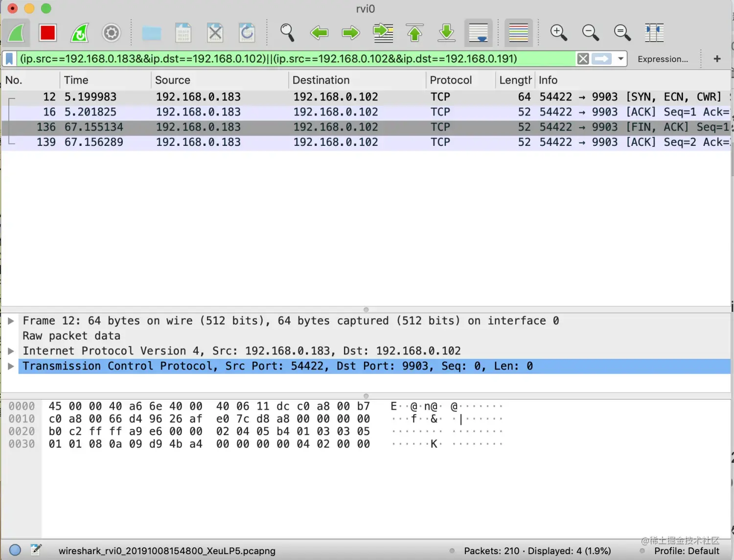The width and height of the screenshot is (734, 560).
Task: Zoom in on the packet text
Action: pyautogui.click(x=558, y=33)
